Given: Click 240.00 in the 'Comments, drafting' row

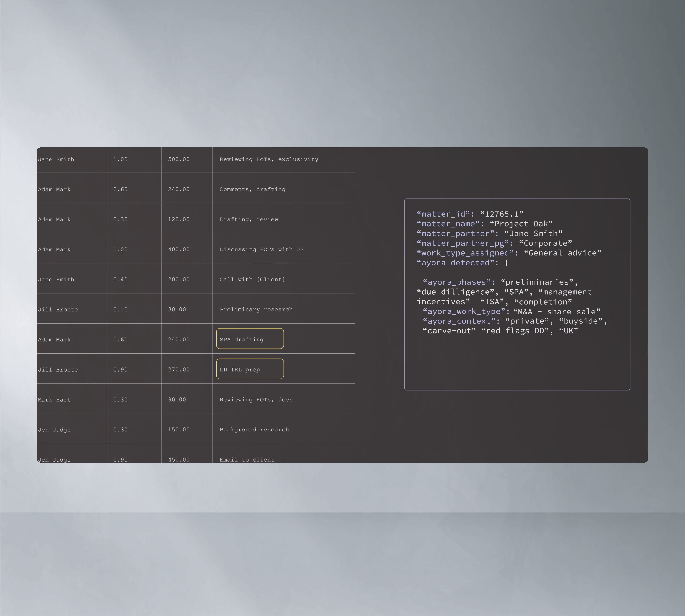Looking at the screenshot, I should [179, 190].
